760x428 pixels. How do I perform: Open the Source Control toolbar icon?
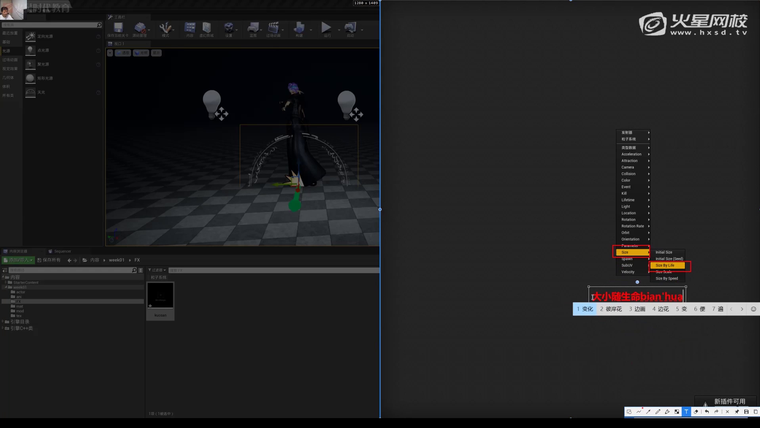(x=140, y=29)
